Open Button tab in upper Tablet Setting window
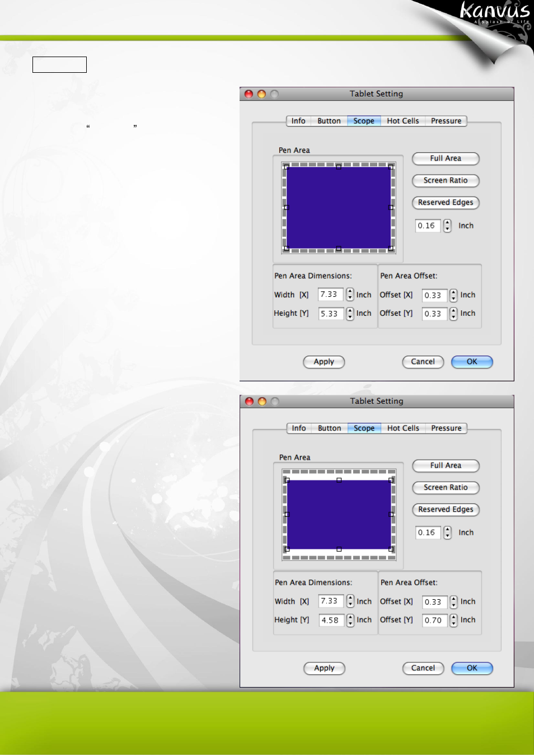 tap(329, 121)
